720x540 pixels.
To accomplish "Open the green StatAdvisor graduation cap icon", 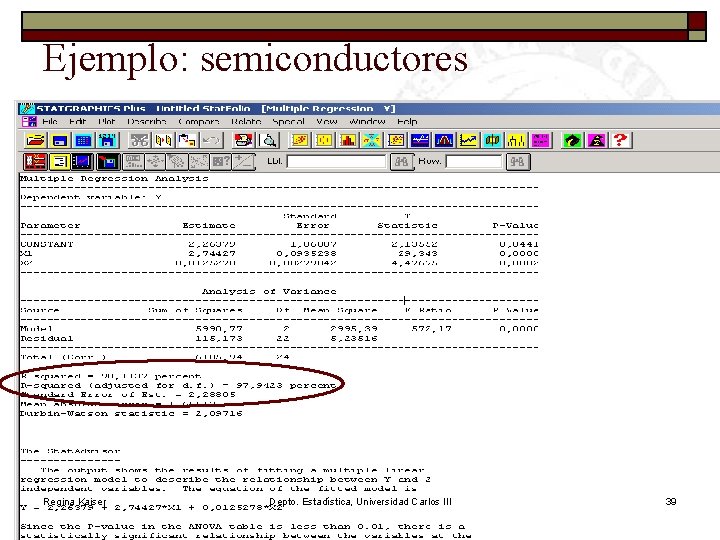I will click(572, 140).
